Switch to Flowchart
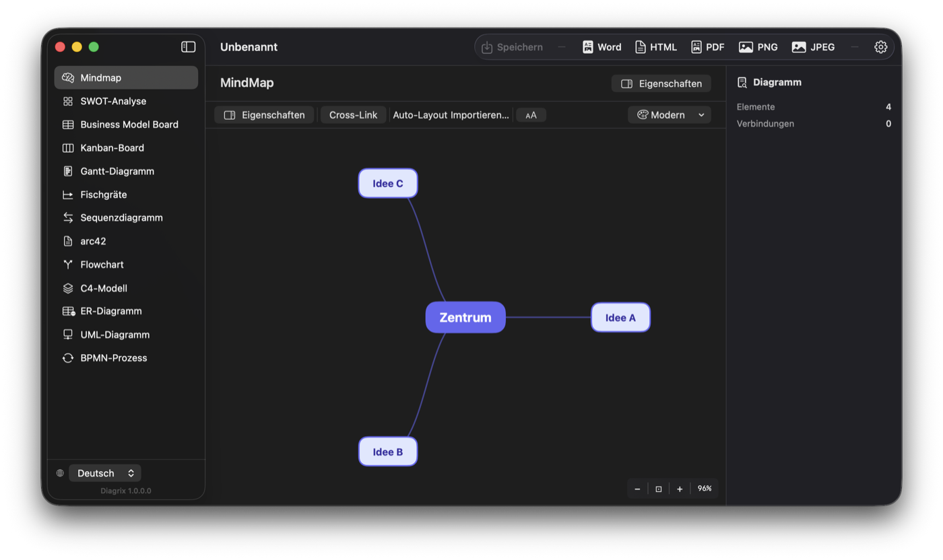 (x=126, y=265)
